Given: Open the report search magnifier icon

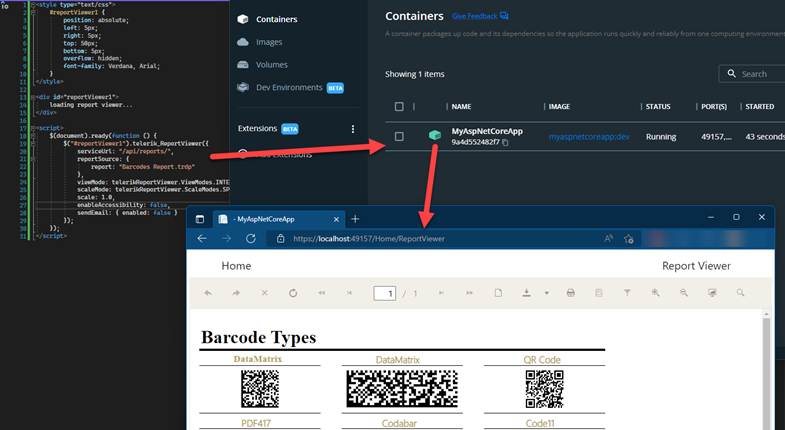Looking at the screenshot, I should pos(741,293).
